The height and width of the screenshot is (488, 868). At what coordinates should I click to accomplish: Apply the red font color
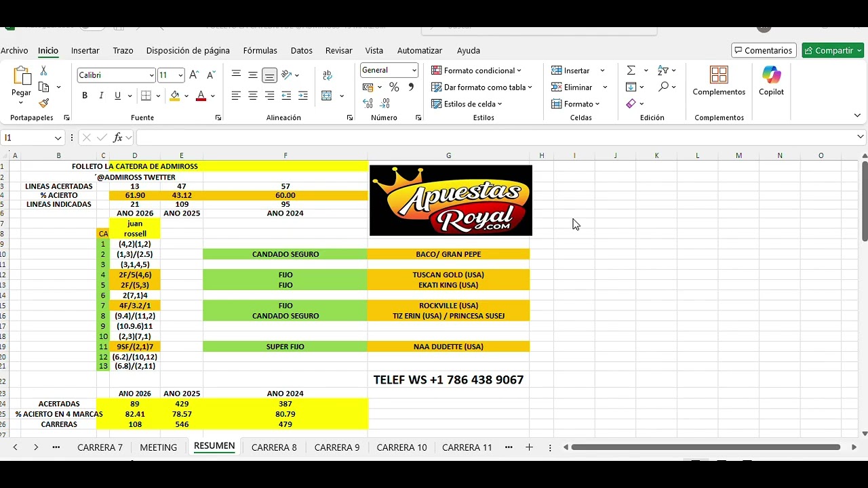pyautogui.click(x=201, y=96)
